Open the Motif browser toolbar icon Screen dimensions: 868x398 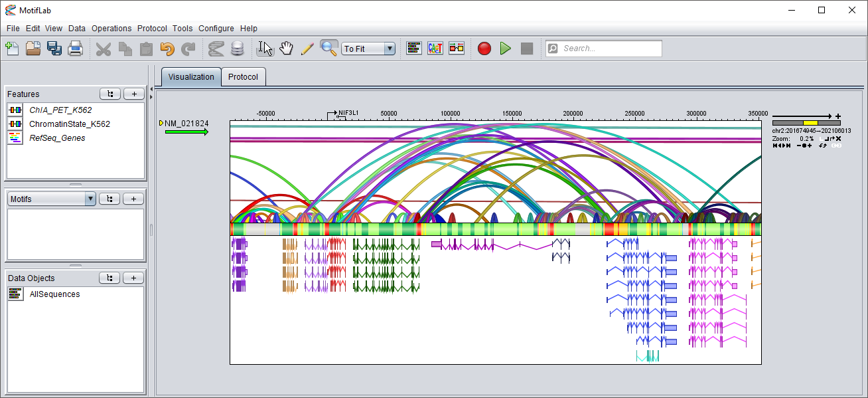pos(435,49)
